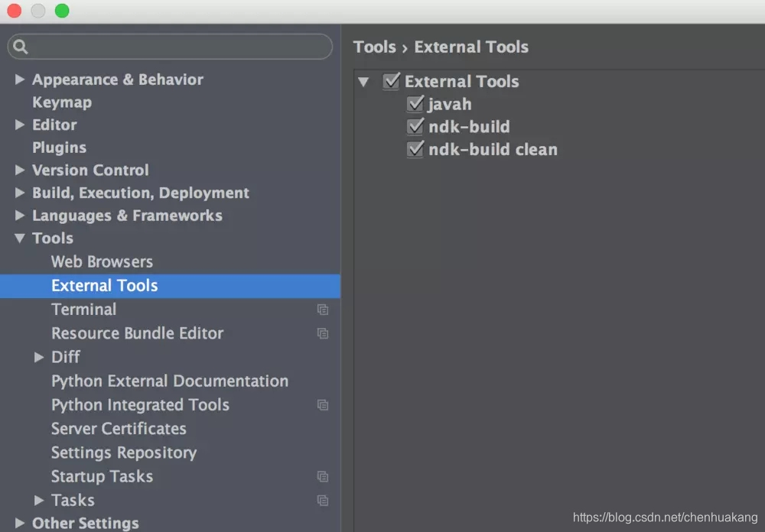Select Server Certificates entry

pyautogui.click(x=119, y=429)
